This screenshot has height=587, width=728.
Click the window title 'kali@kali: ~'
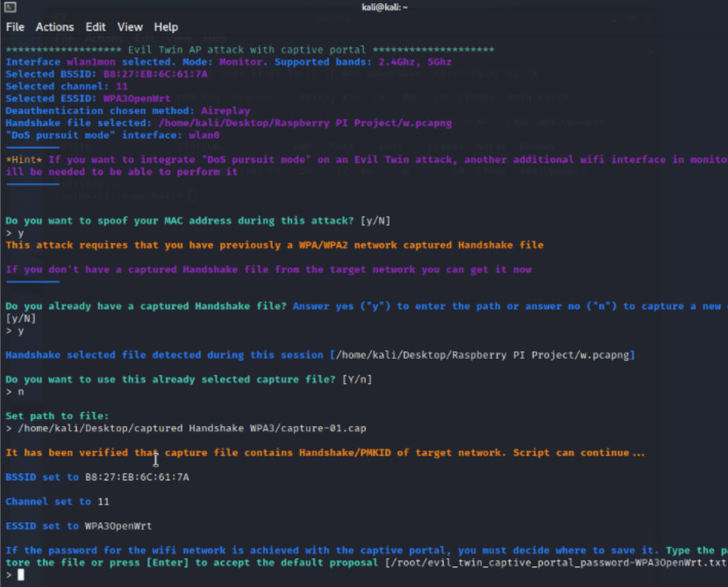click(384, 7)
